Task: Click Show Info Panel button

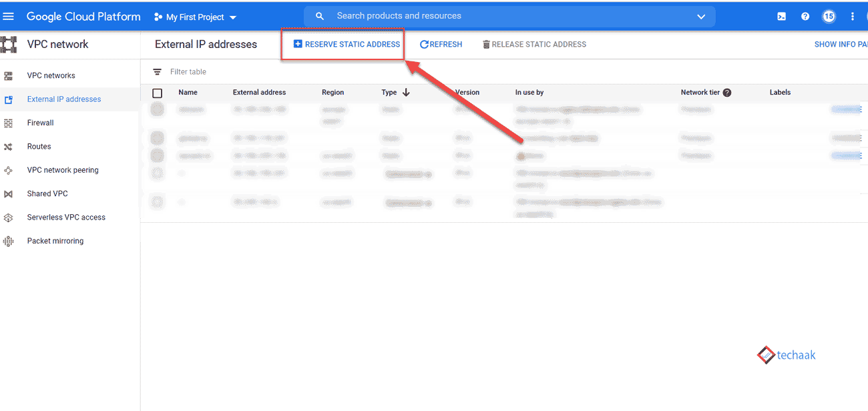Action: coord(841,45)
